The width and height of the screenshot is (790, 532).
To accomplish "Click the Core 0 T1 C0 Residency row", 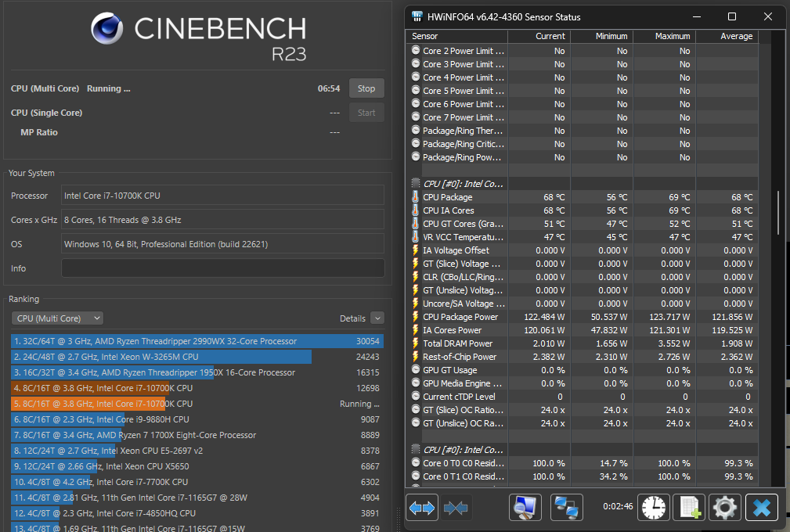I will click(x=582, y=476).
